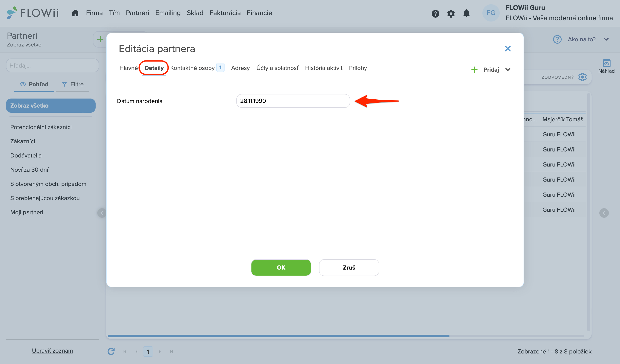Click the Majerčík Tomáš cell

(x=563, y=119)
